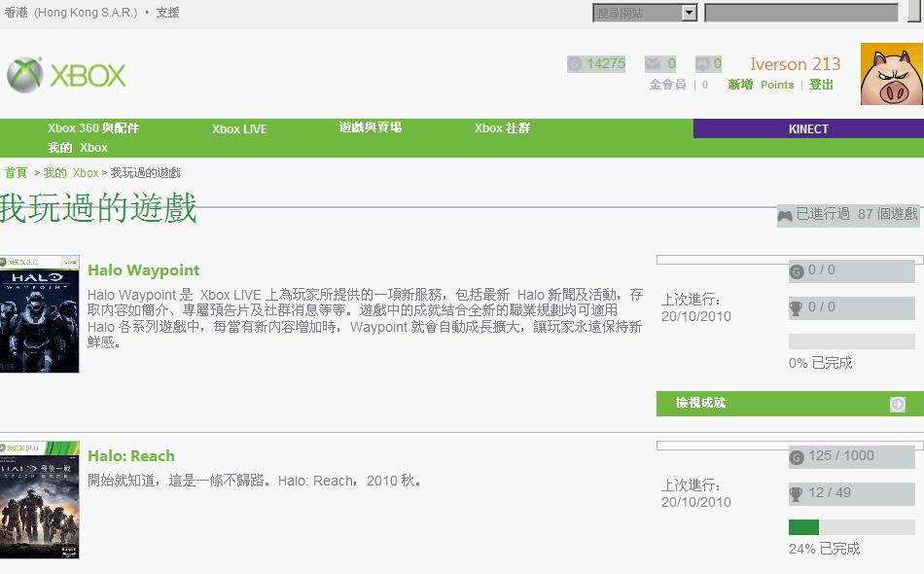This screenshot has height=574, width=924.
Task: Click the search text input field
Action: pos(800,13)
